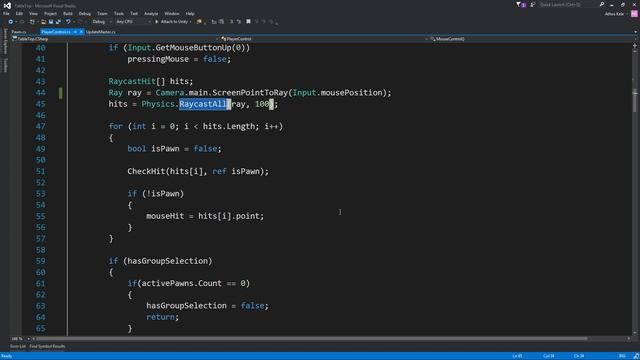The width and height of the screenshot is (640, 360).
Task: Open the Team menu
Action: click(x=102, y=13)
